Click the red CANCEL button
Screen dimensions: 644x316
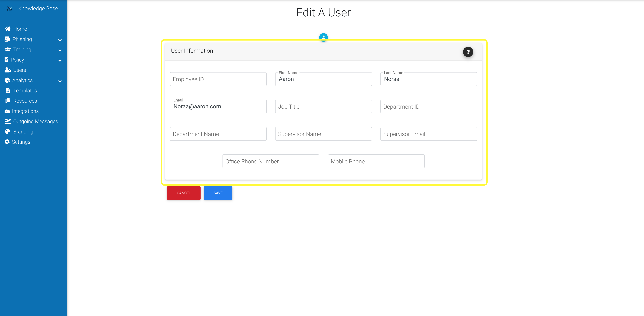[x=183, y=193]
